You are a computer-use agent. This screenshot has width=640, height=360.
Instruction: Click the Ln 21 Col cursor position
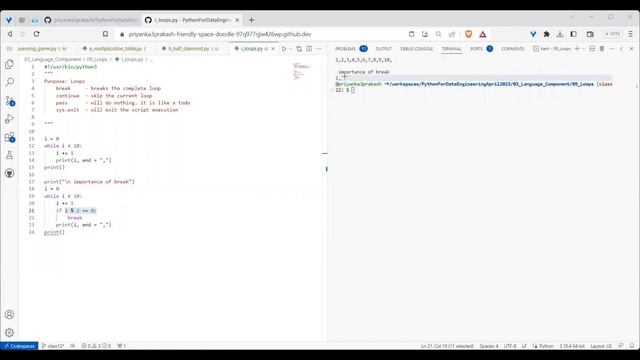tap(447, 346)
